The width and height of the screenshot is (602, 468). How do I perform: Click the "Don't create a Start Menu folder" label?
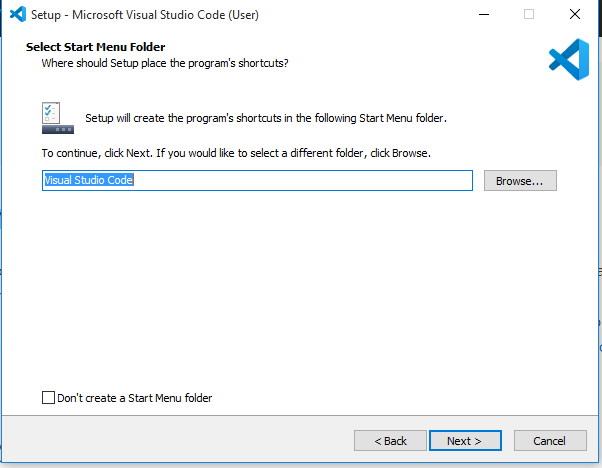coord(135,398)
